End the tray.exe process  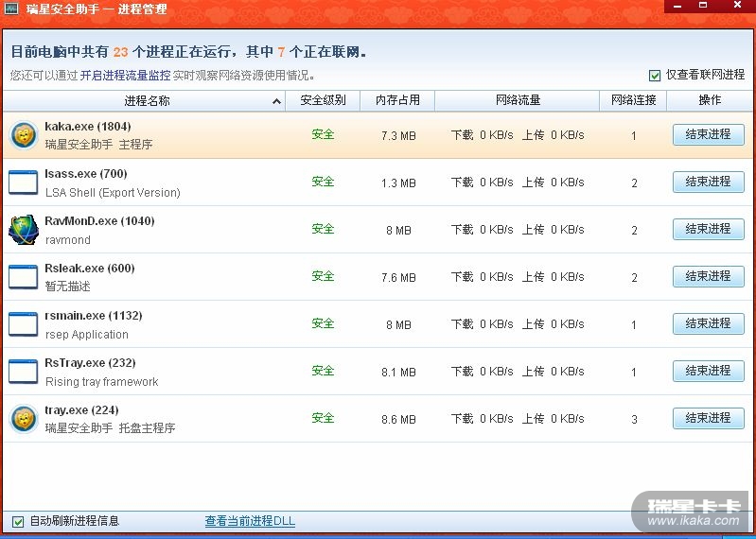click(709, 418)
